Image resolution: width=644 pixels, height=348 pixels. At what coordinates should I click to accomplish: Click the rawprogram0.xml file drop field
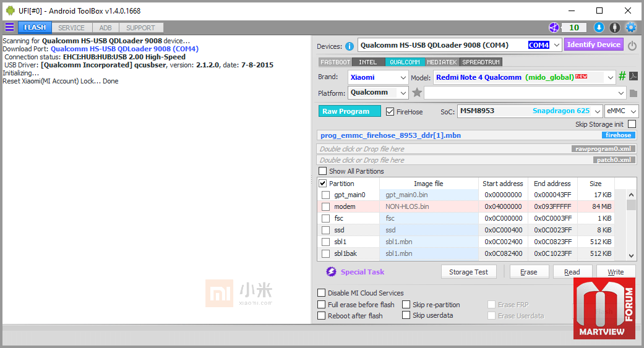tap(477, 148)
